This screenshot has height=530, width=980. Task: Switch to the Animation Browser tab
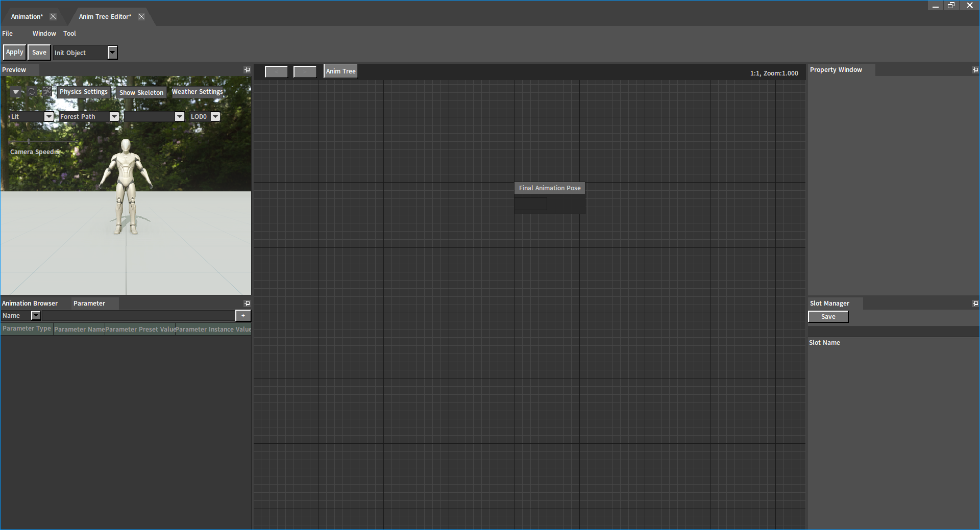tap(30, 304)
